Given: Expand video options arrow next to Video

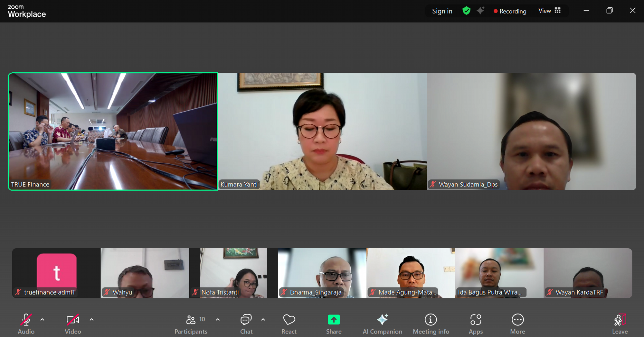Looking at the screenshot, I should [x=91, y=320].
